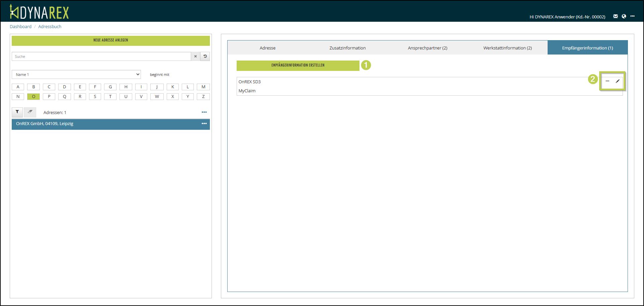Expand the Name 1 dropdown
644x306 pixels.
click(x=76, y=75)
